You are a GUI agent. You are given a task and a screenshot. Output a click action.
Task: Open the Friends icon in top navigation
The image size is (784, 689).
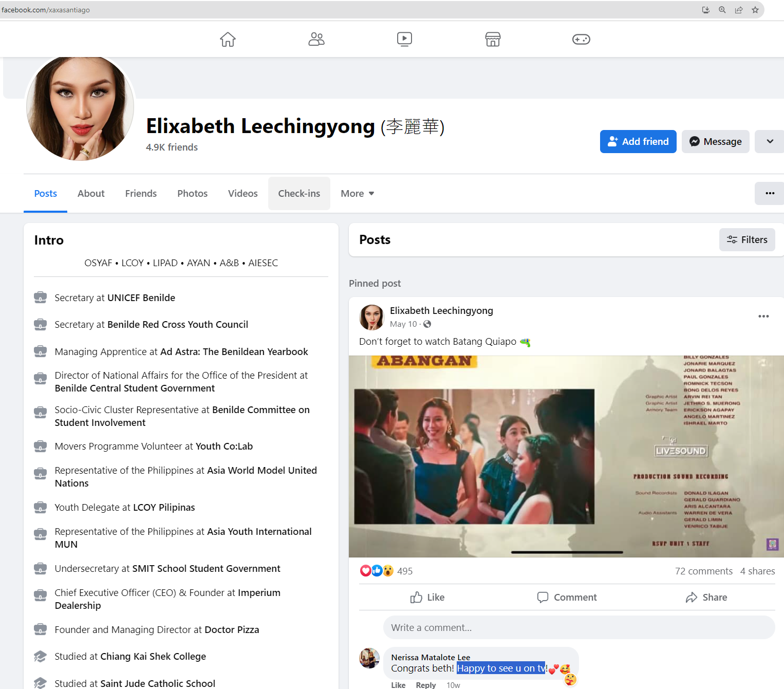(316, 39)
